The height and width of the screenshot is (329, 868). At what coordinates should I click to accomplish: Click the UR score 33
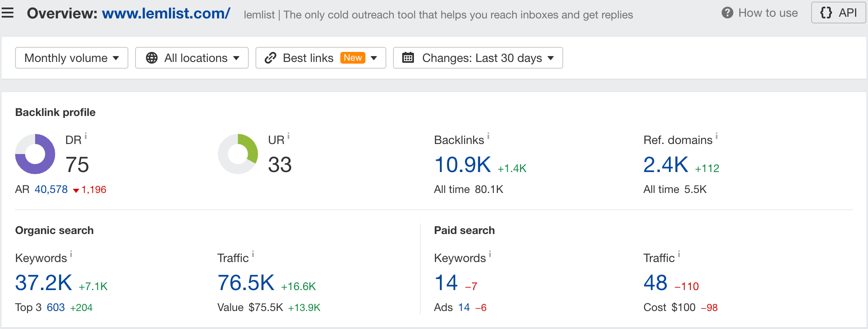[x=280, y=164]
